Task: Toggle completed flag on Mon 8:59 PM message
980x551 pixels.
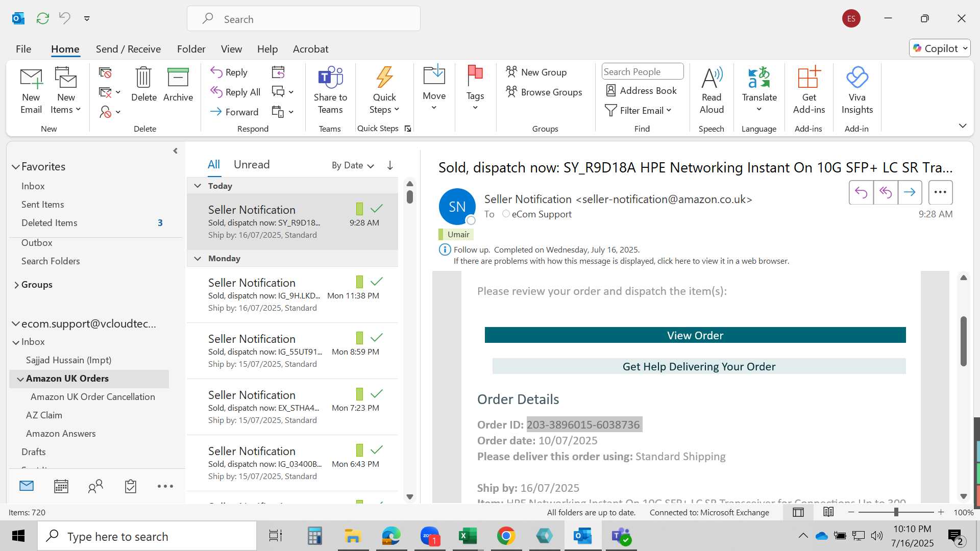Action: (x=377, y=338)
